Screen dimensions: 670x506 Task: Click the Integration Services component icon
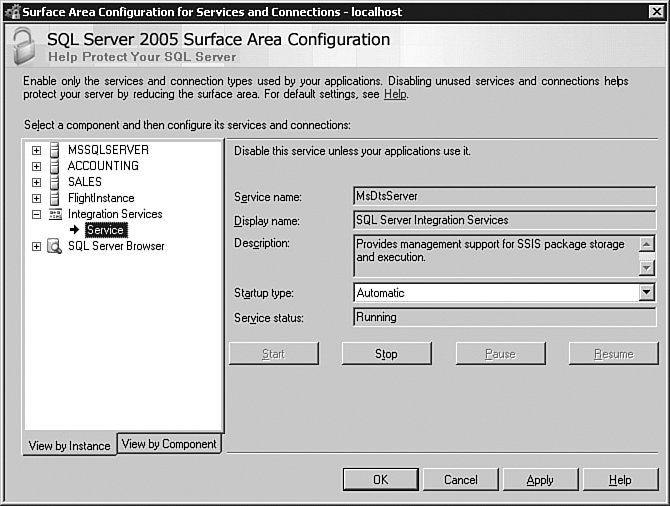point(55,214)
